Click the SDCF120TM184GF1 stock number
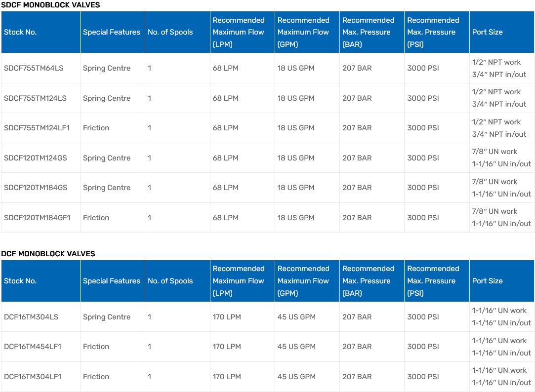This screenshot has height=392, width=535. pyautogui.click(x=37, y=218)
